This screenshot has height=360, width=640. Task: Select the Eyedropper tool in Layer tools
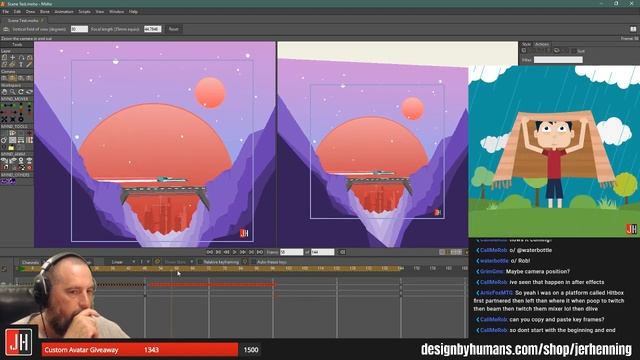tap(29, 64)
